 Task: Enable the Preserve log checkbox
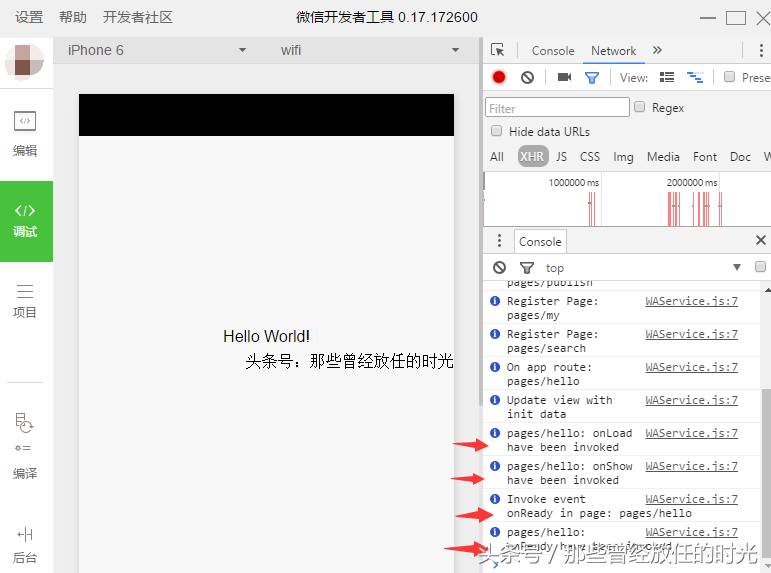(730, 77)
